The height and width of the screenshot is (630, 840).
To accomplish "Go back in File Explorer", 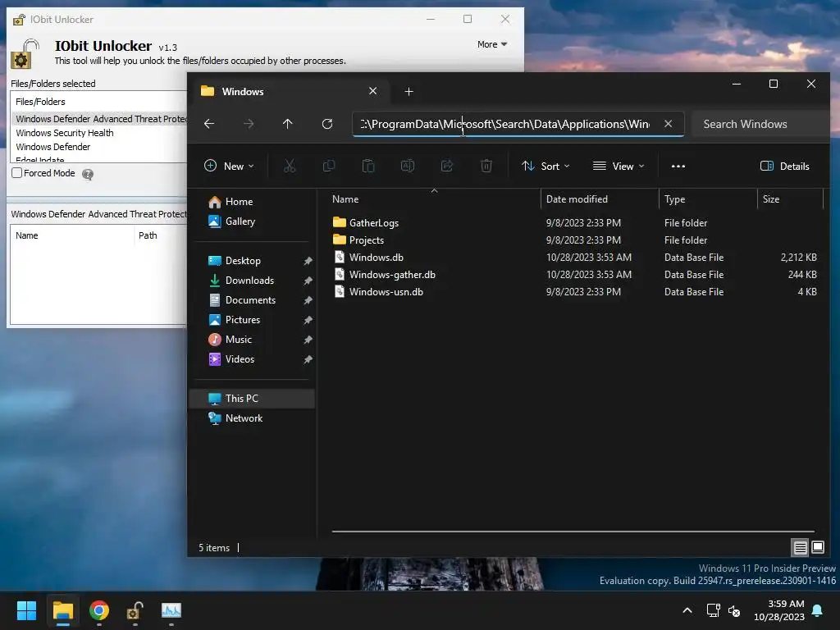I will 209,124.
